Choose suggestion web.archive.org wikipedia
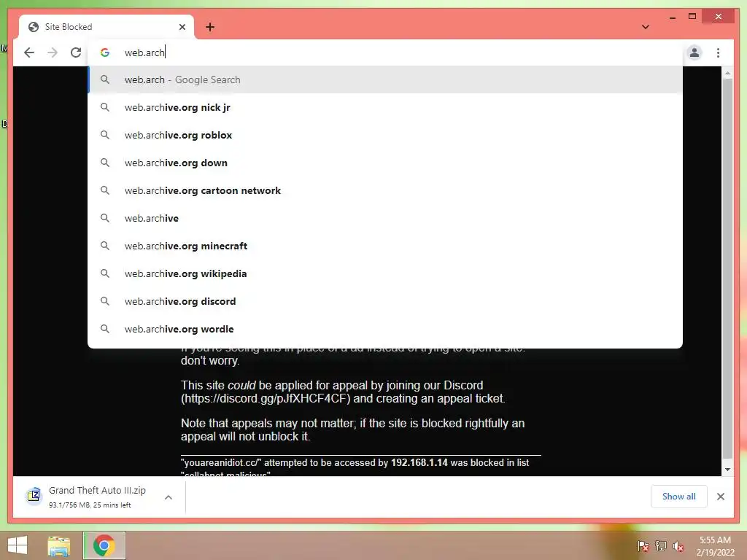The height and width of the screenshot is (560, 747). (385, 273)
